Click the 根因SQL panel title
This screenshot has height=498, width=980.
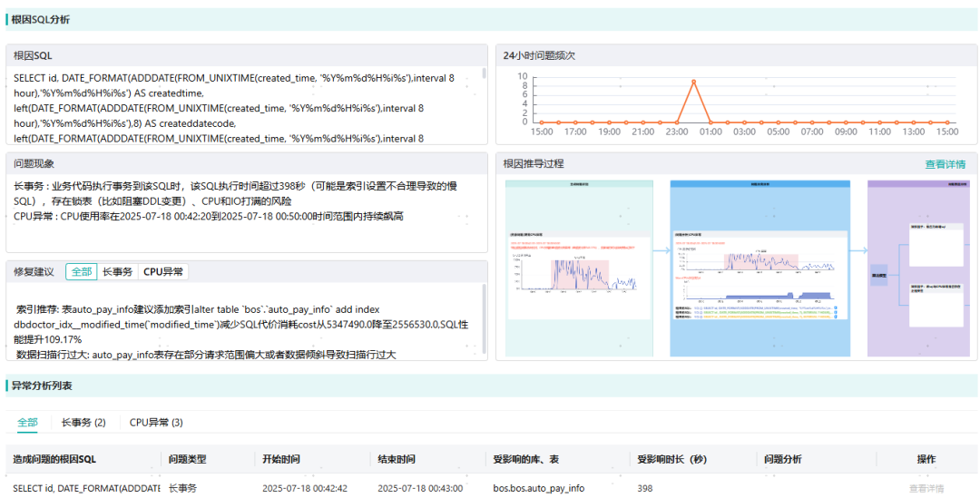[34, 55]
